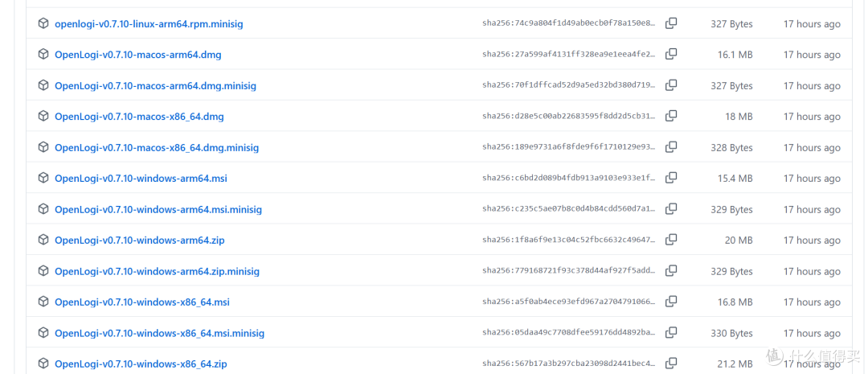The height and width of the screenshot is (374, 868).
Task: Click package icon beside windows-arm64.zip
Action: (x=43, y=240)
